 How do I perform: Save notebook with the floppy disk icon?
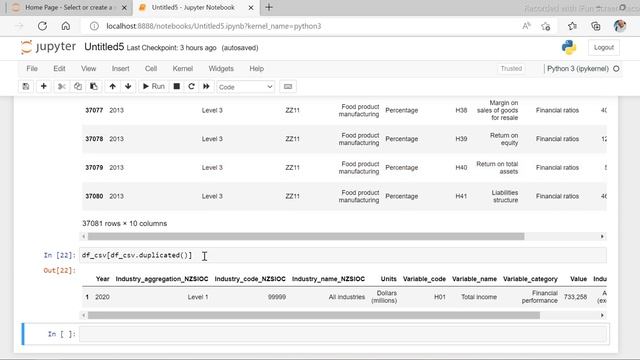pyautogui.click(x=26, y=87)
